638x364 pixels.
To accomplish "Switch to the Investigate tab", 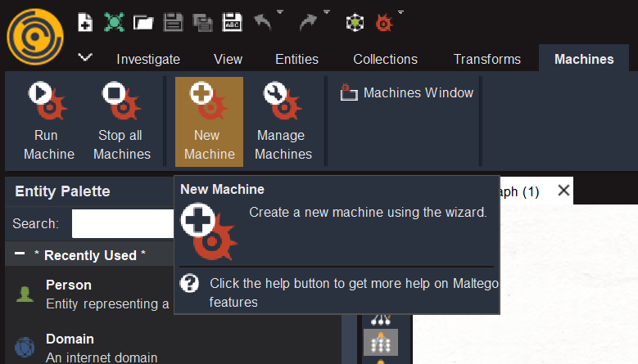I will (x=148, y=60).
